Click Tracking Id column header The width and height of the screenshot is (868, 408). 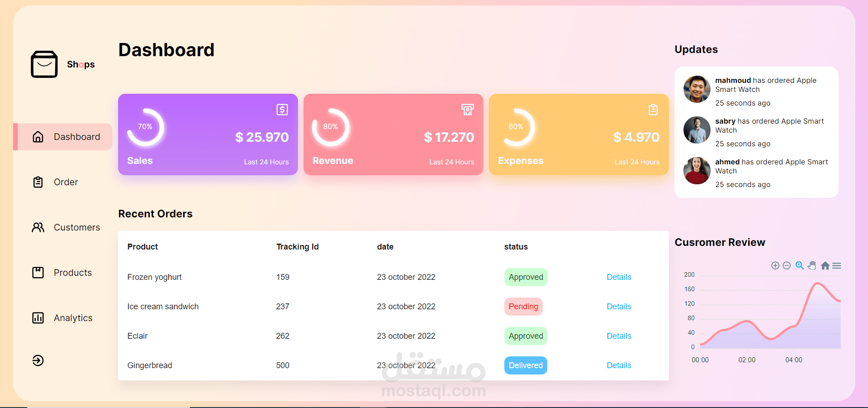pos(298,247)
